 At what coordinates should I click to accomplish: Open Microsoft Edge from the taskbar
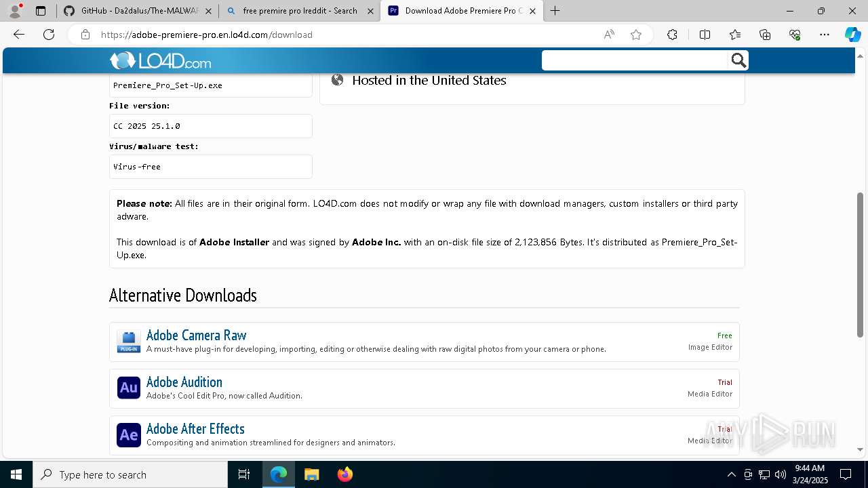pos(279,474)
